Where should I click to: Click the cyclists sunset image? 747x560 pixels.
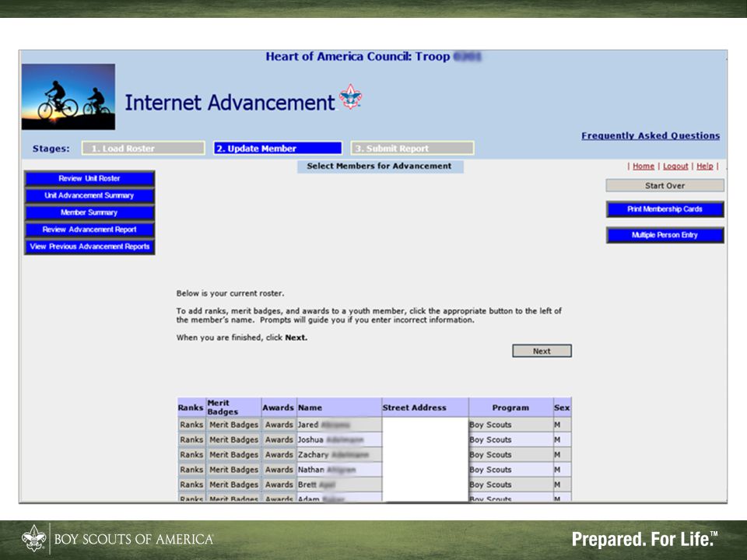click(68, 96)
